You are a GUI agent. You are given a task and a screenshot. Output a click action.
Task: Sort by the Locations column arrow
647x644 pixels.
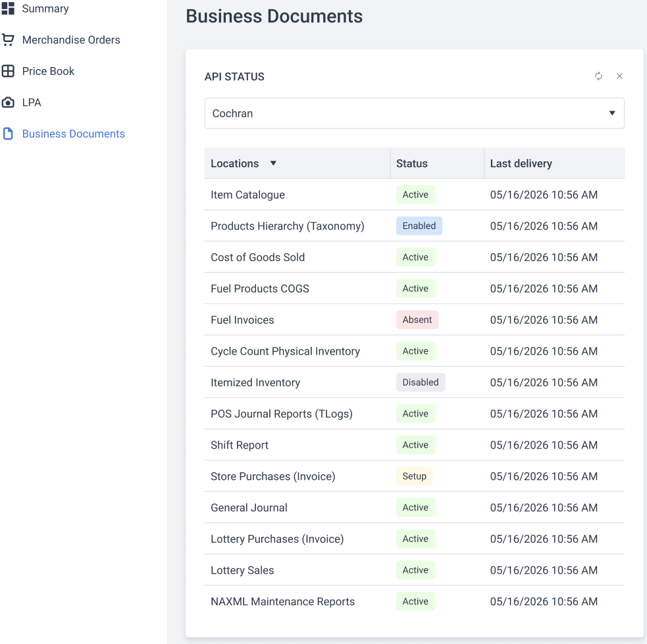[273, 163]
